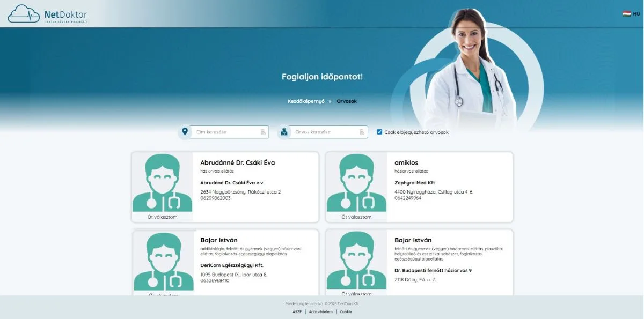
Task: Select address 2118 Dány, Fő. u. 2.
Action: point(415,279)
